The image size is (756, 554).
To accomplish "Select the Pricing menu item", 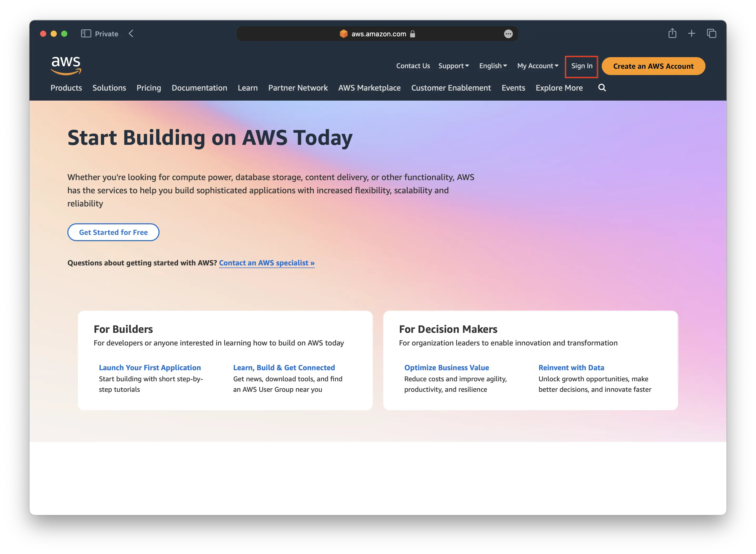I will 148,88.
